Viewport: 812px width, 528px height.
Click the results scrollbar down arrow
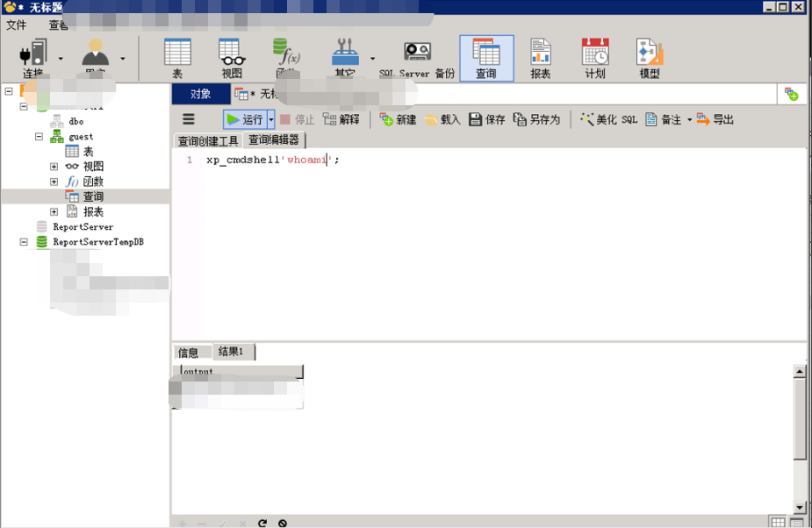(800, 508)
